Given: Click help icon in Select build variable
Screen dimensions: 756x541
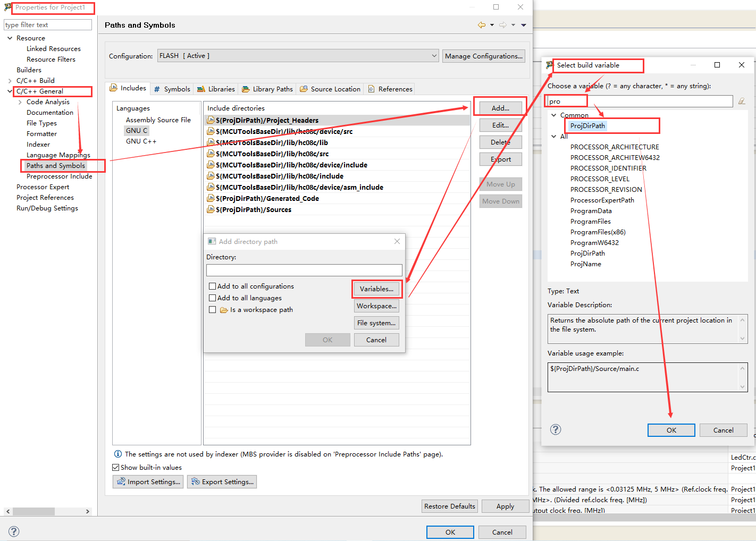Looking at the screenshot, I should (x=556, y=429).
